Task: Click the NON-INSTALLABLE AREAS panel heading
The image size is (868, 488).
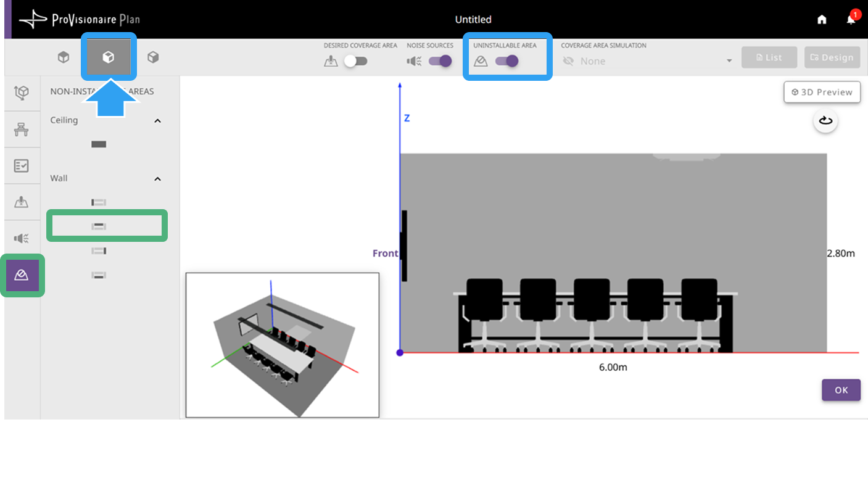Action: pyautogui.click(x=102, y=91)
